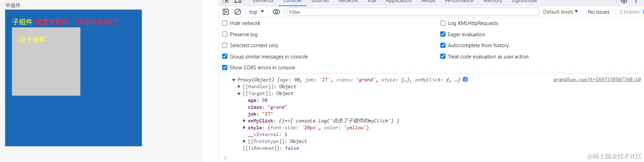Select the Console tab
Viewport: 644px width, 162px height.
tap(292, 1)
